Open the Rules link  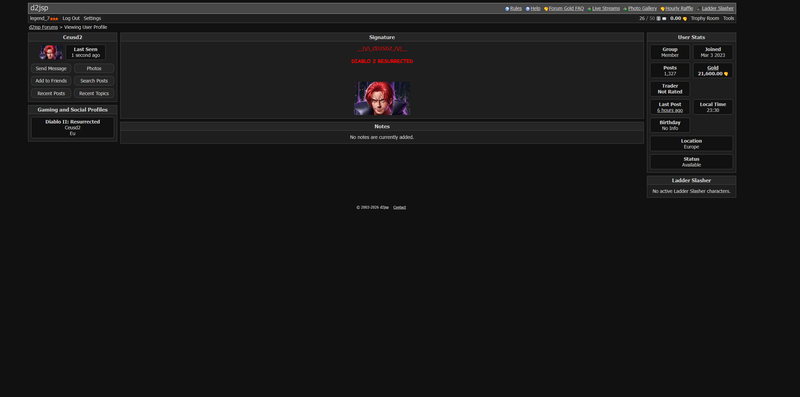pyautogui.click(x=516, y=9)
